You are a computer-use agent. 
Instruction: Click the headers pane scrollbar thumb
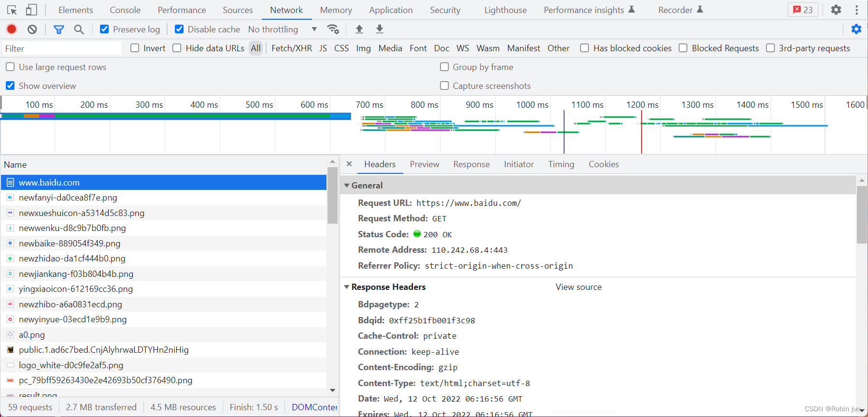pyautogui.click(x=862, y=215)
